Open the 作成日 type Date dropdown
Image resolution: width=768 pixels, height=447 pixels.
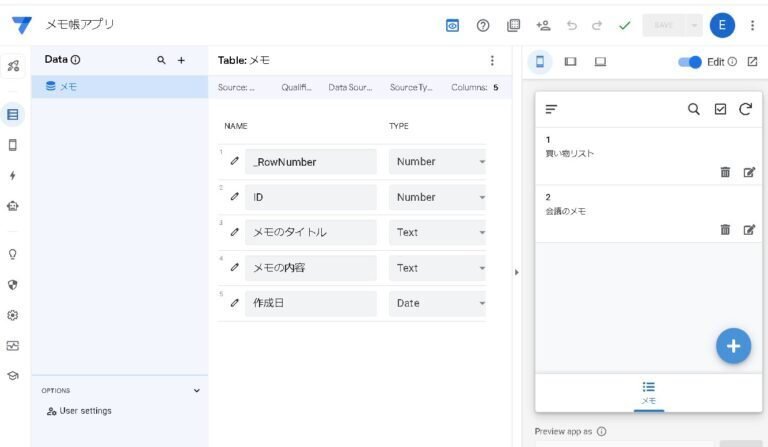coord(437,303)
